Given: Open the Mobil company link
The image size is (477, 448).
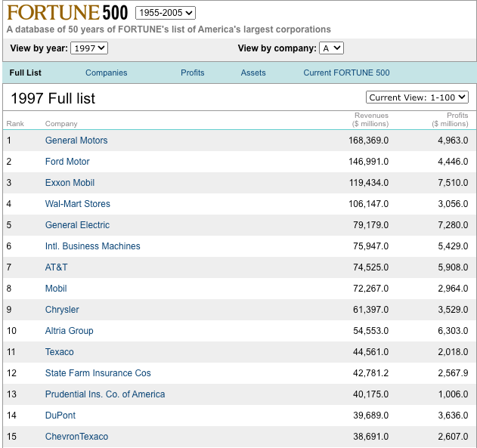Looking at the screenshot, I should pyautogui.click(x=56, y=289).
